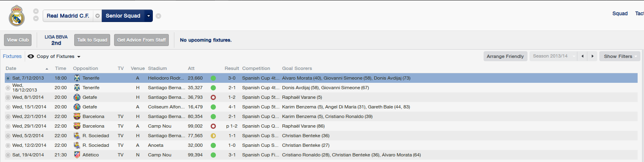The image size is (644, 162).
Task: Open the Show Filters dropdown
Action: point(620,56)
